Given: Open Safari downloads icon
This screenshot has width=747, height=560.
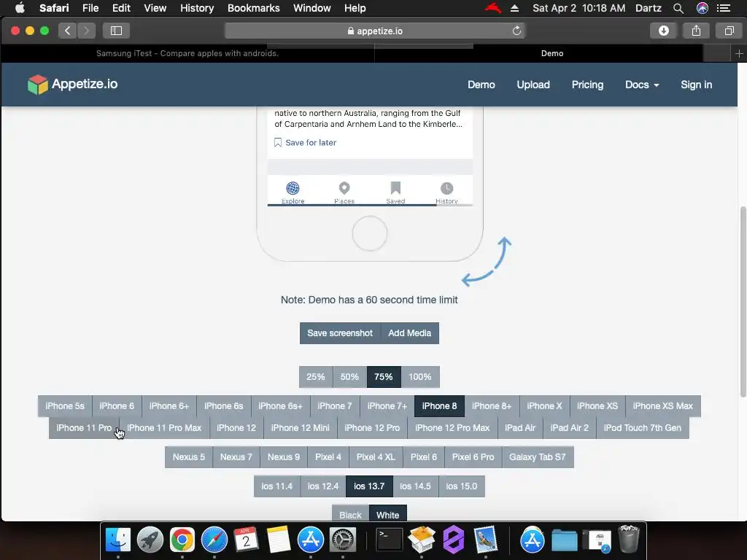Looking at the screenshot, I should tap(664, 31).
